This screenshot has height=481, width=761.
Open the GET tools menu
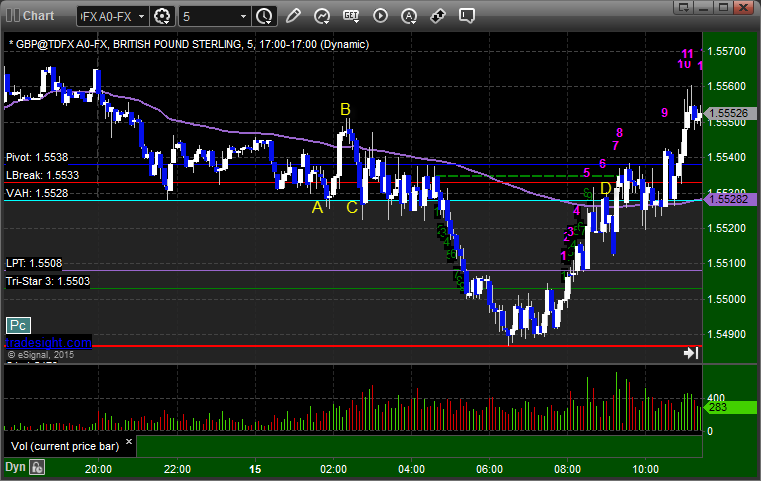351,16
